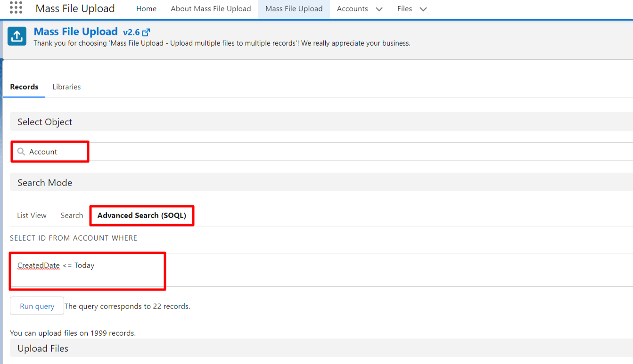Click the Run query button
The image size is (633, 364).
tap(37, 306)
